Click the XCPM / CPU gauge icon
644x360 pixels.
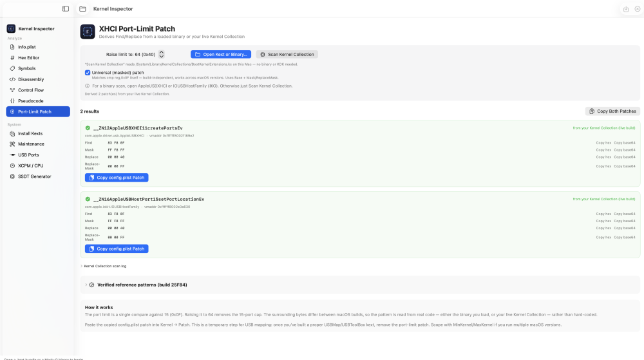click(12, 166)
